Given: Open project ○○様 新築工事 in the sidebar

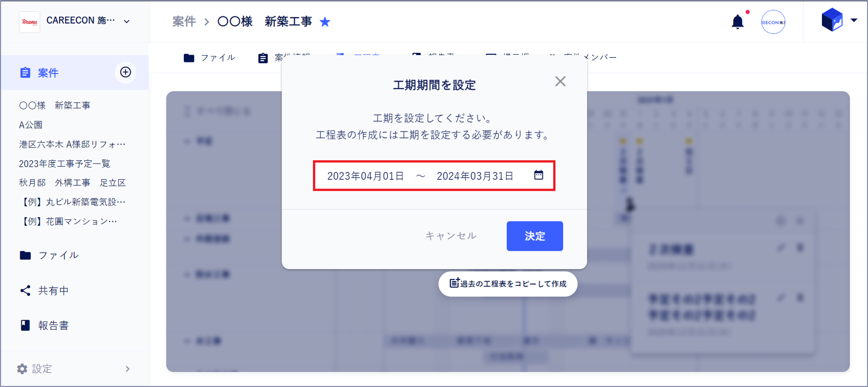Looking at the screenshot, I should tap(55, 105).
